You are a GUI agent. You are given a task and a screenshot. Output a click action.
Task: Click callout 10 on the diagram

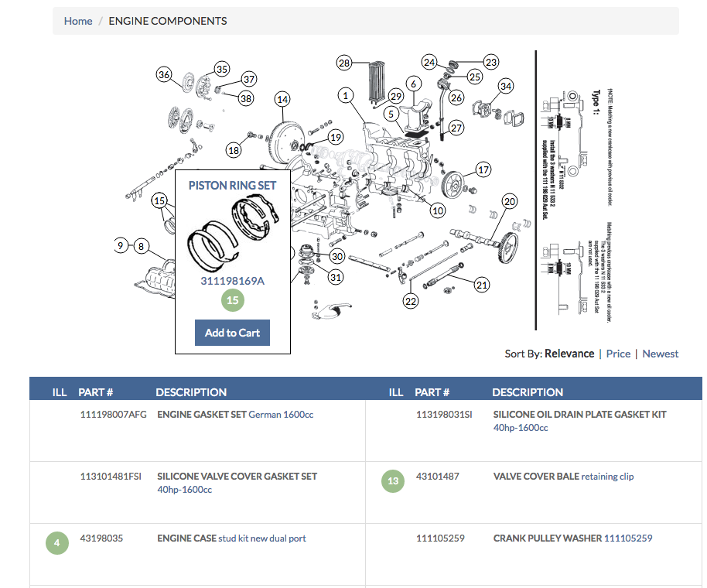(x=438, y=210)
